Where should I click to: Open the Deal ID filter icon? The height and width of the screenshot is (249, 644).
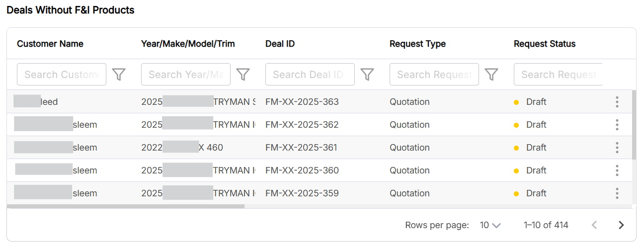(x=367, y=75)
